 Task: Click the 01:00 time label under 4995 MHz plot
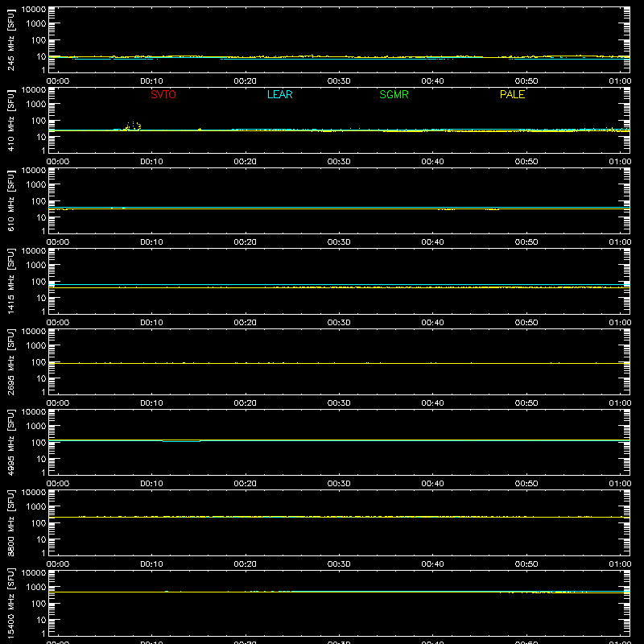point(620,484)
